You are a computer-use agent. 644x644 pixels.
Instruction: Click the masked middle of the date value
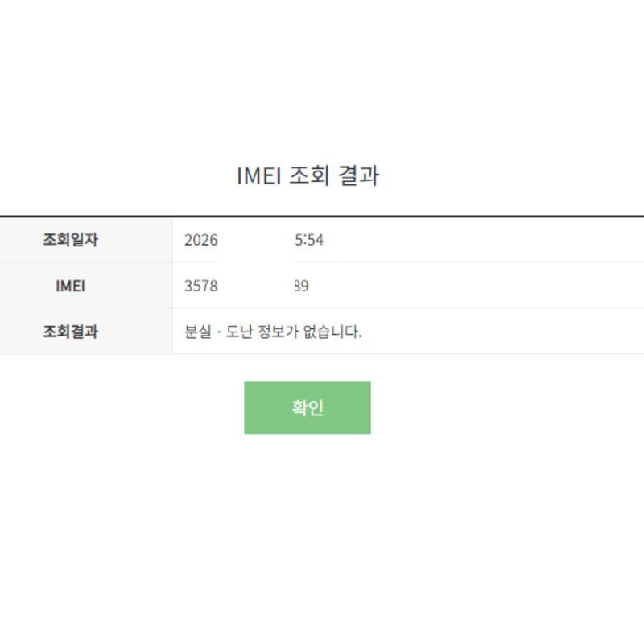tap(256, 240)
